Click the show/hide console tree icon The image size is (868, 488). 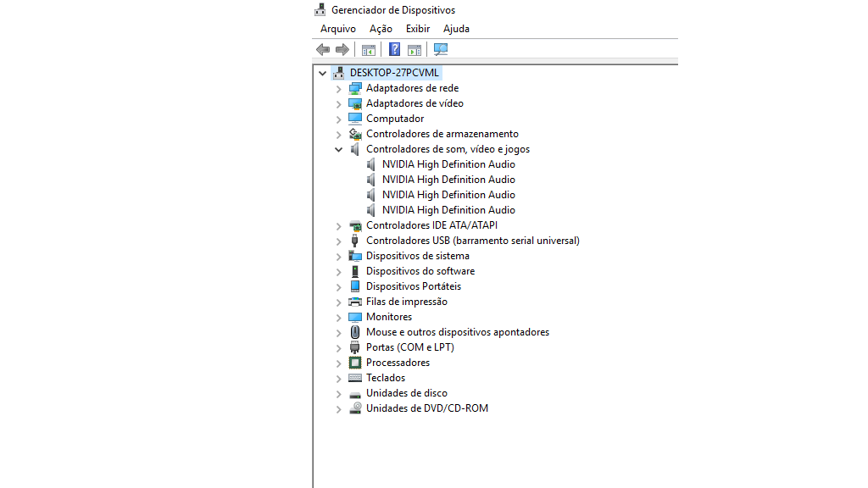tap(368, 50)
